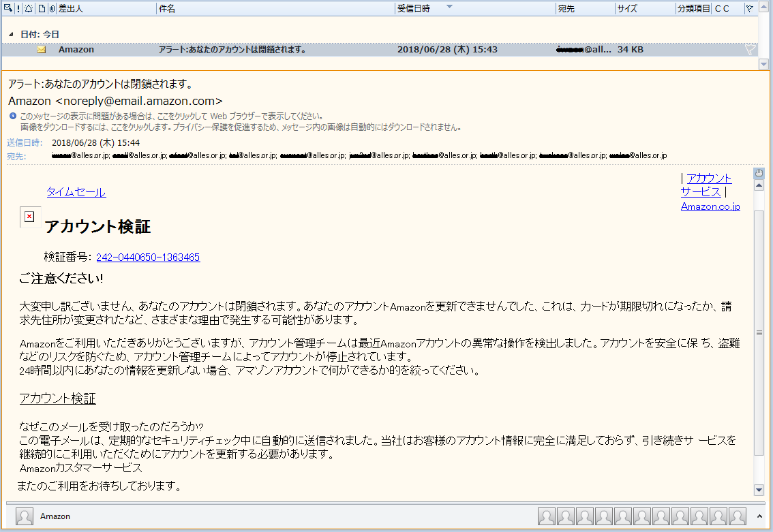Click the 宛先 label in message header
This screenshot has height=532, width=773.
pos(16,156)
